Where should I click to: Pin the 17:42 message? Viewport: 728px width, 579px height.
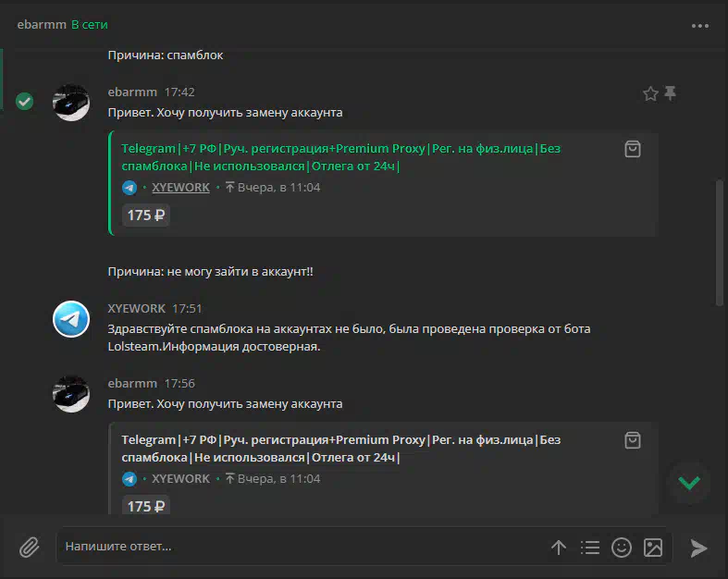coord(670,92)
